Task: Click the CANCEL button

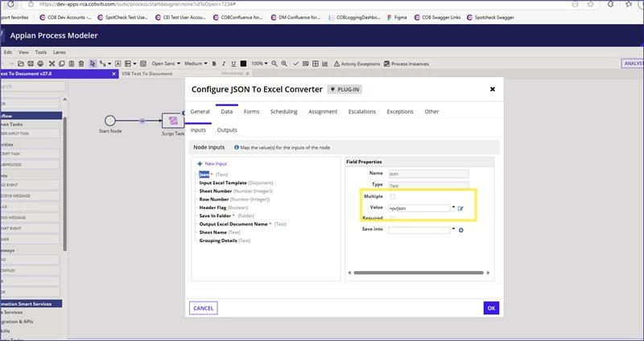Action: [204, 308]
